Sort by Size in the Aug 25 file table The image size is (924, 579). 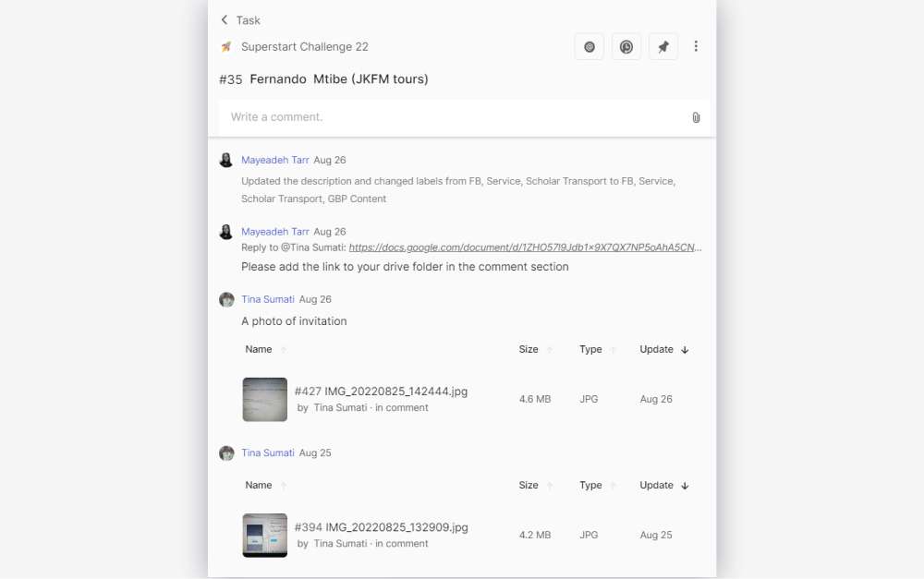[x=529, y=486]
